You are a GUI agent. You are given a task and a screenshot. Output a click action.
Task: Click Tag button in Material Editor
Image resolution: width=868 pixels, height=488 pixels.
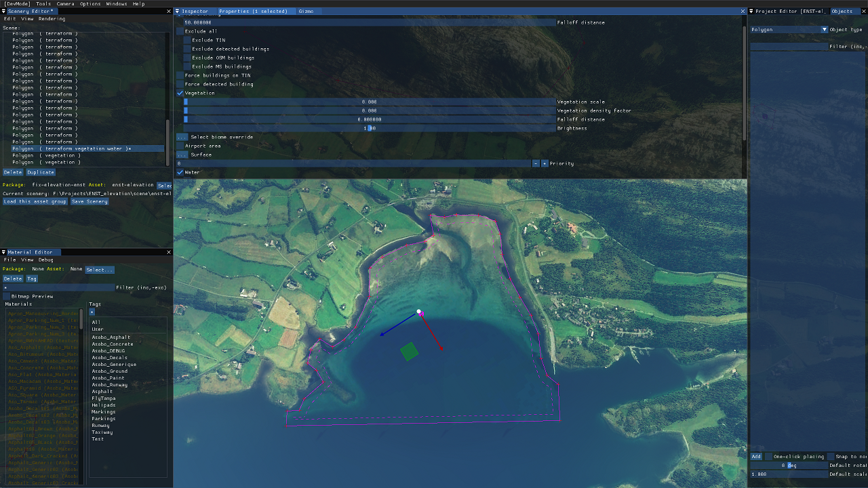32,279
